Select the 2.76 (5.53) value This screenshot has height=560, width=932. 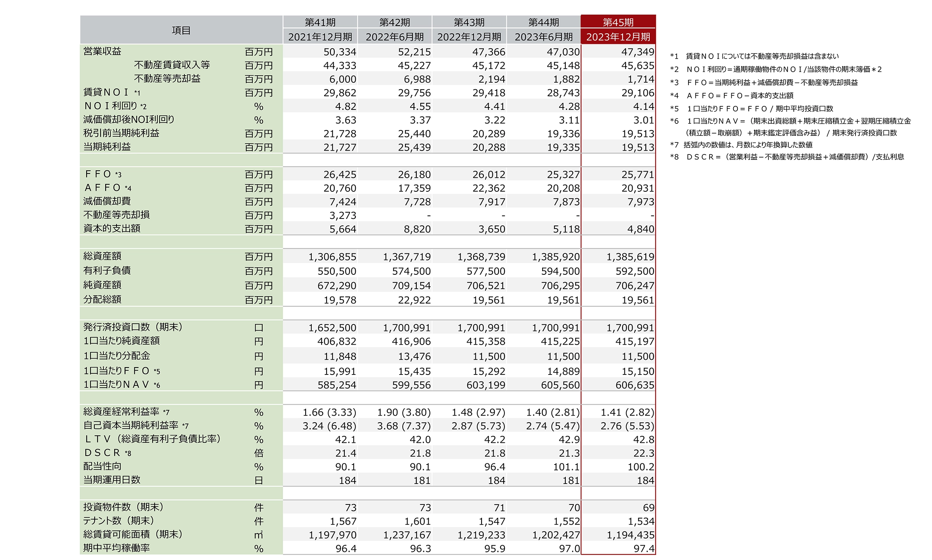tap(628, 426)
